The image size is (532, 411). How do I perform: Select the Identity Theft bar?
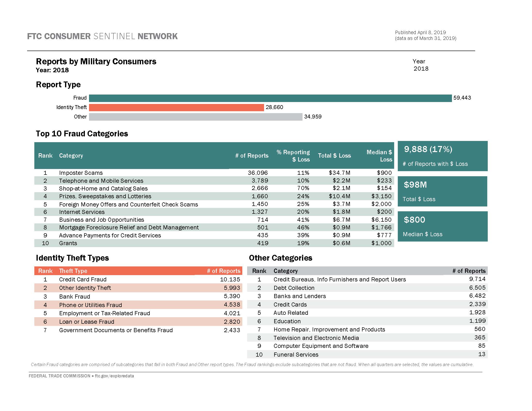(177, 107)
